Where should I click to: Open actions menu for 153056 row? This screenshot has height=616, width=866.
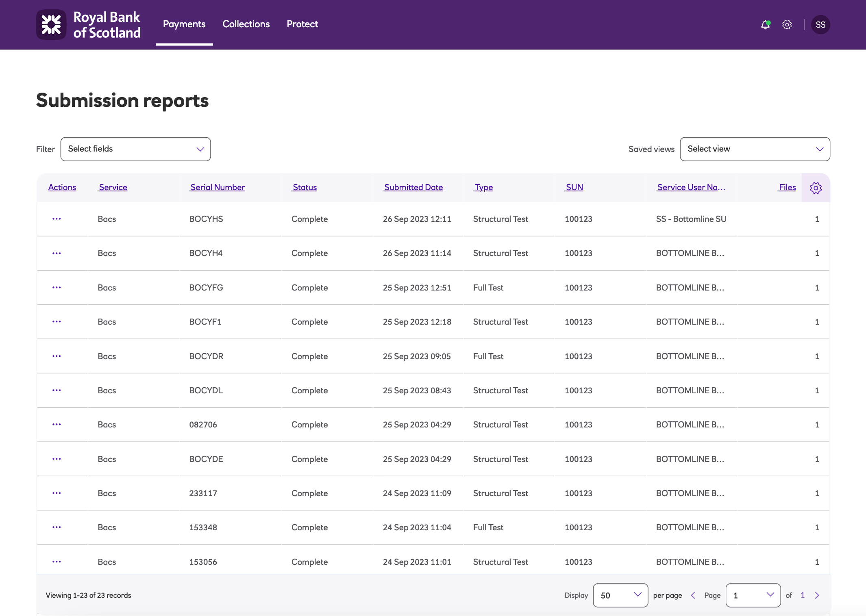[57, 562]
